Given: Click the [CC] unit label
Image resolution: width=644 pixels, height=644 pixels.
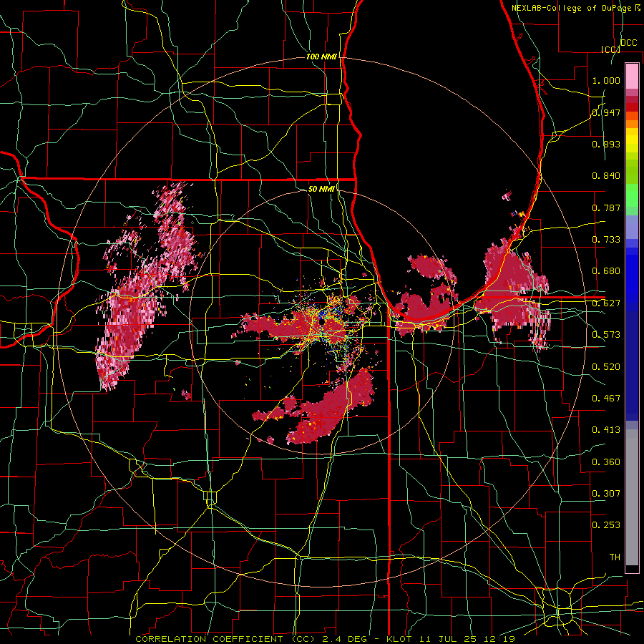Looking at the screenshot, I should pyautogui.click(x=610, y=49).
